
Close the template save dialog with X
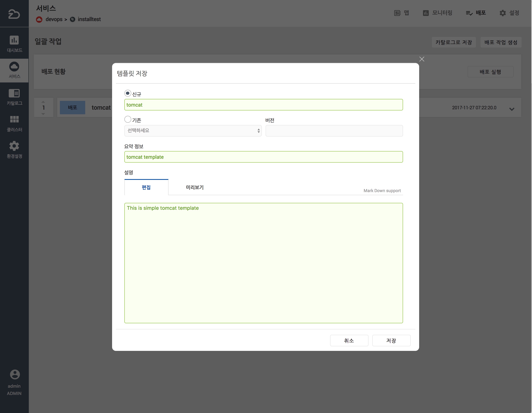422,59
